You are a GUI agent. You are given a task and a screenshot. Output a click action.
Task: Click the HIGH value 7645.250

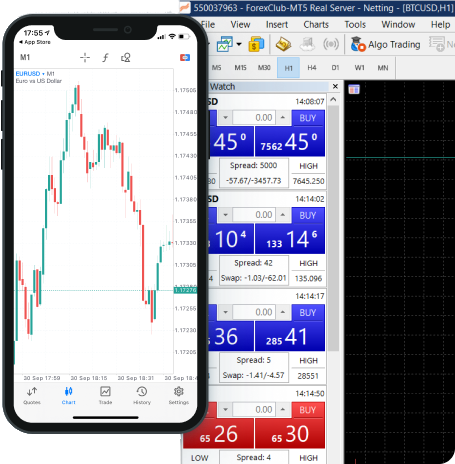pos(308,181)
